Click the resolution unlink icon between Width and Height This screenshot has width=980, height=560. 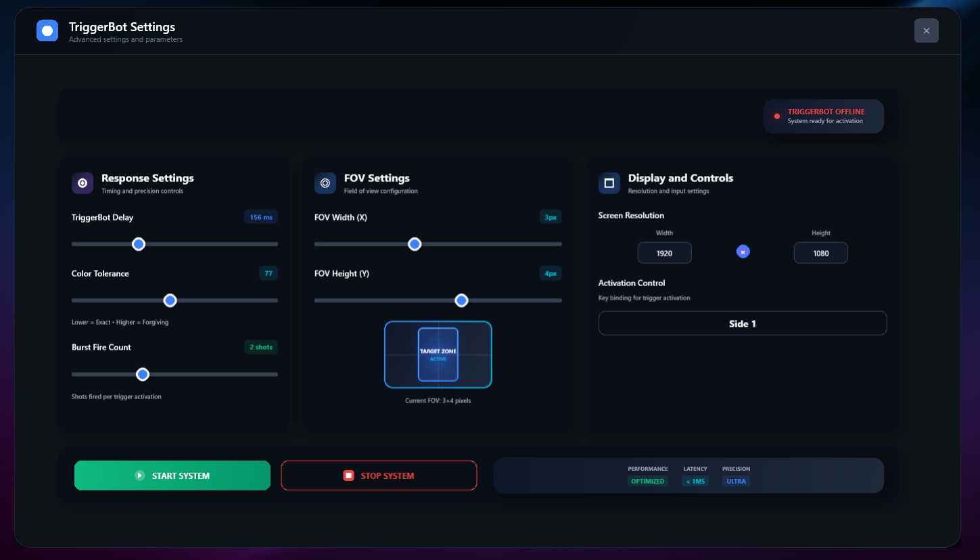coord(743,251)
